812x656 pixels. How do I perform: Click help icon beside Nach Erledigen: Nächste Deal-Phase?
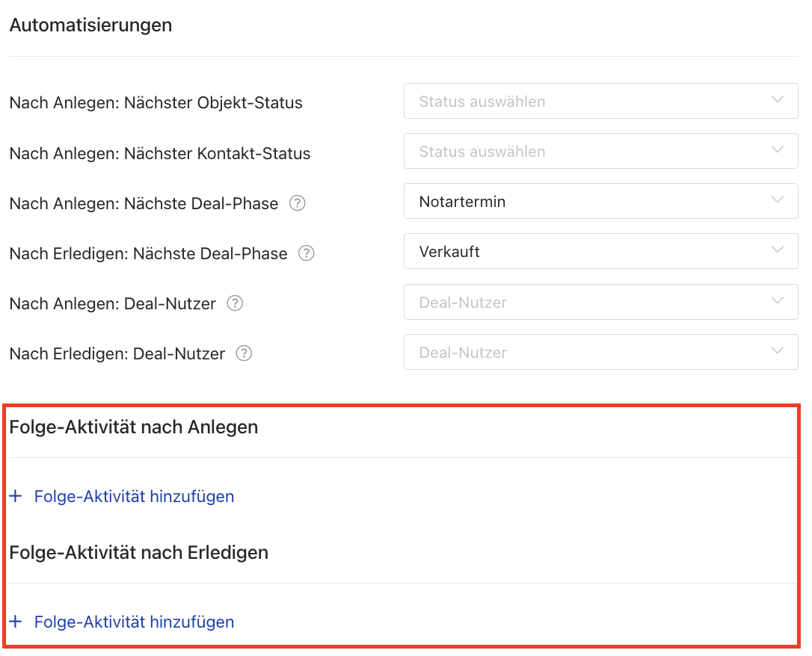tap(307, 253)
